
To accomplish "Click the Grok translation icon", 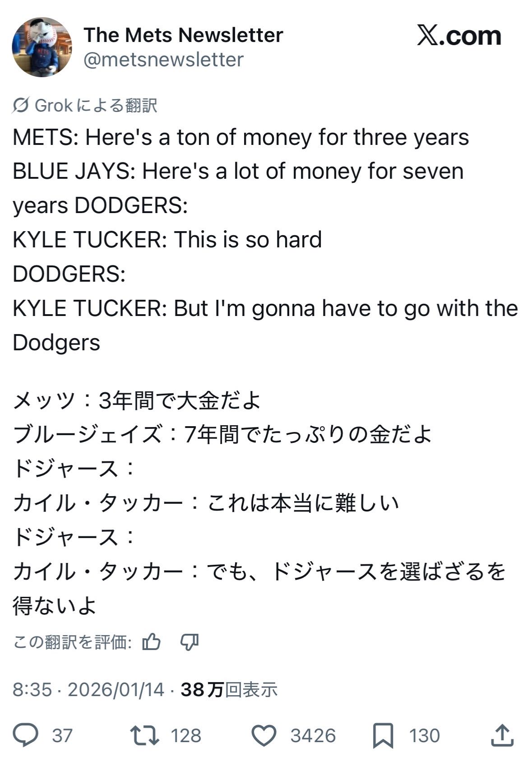I will [21, 106].
